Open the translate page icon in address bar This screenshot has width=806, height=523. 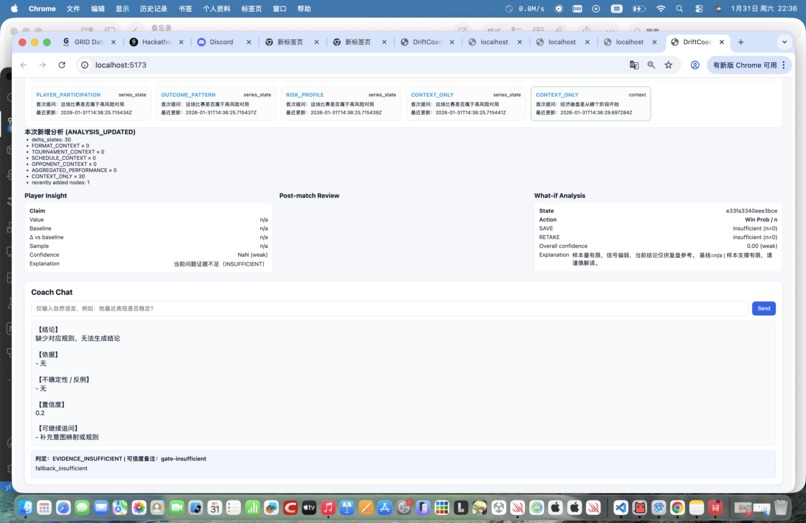(x=634, y=65)
